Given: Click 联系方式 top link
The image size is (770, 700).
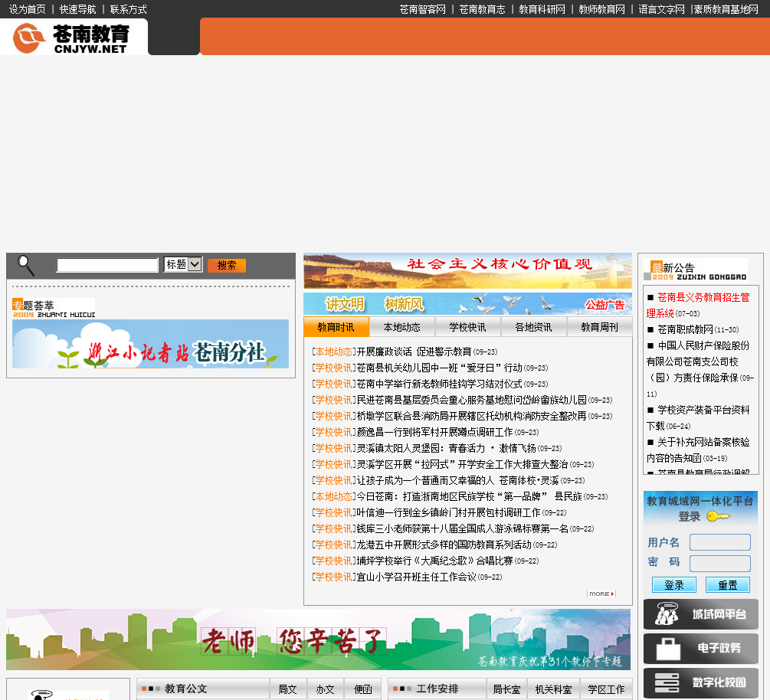Looking at the screenshot, I should click(x=128, y=9).
